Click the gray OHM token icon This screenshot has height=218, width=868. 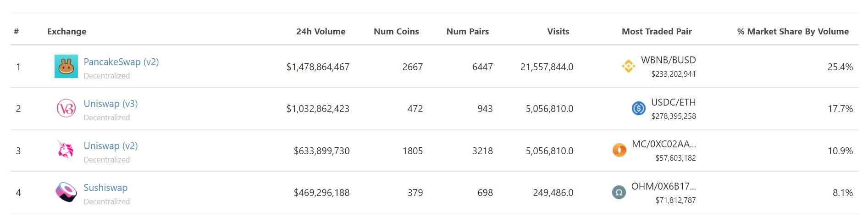tap(619, 192)
